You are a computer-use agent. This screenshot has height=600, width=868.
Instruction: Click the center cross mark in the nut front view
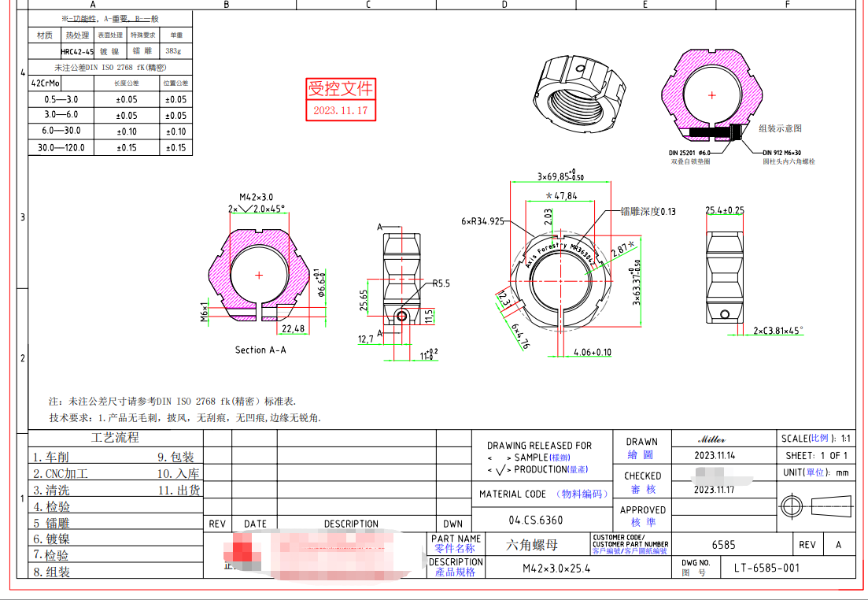[x=260, y=275]
